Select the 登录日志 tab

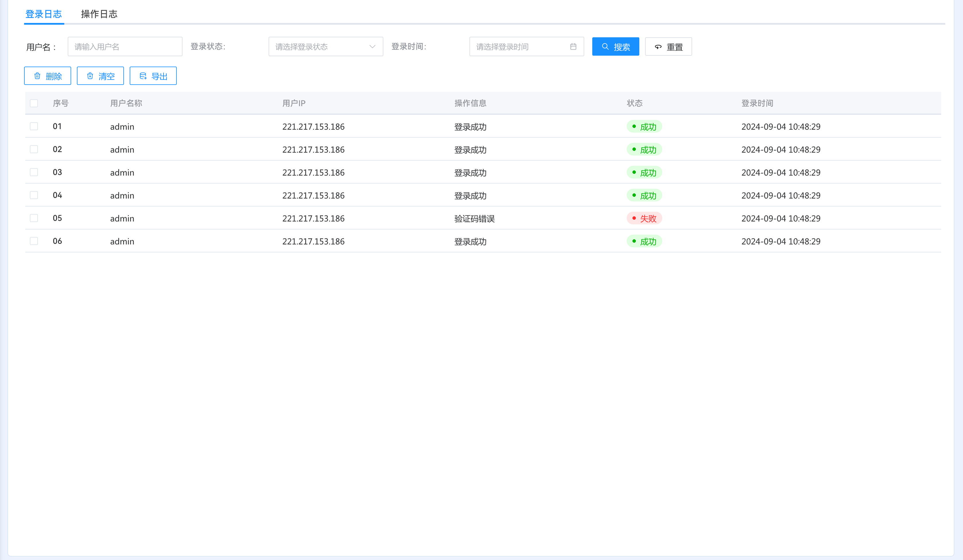(44, 14)
